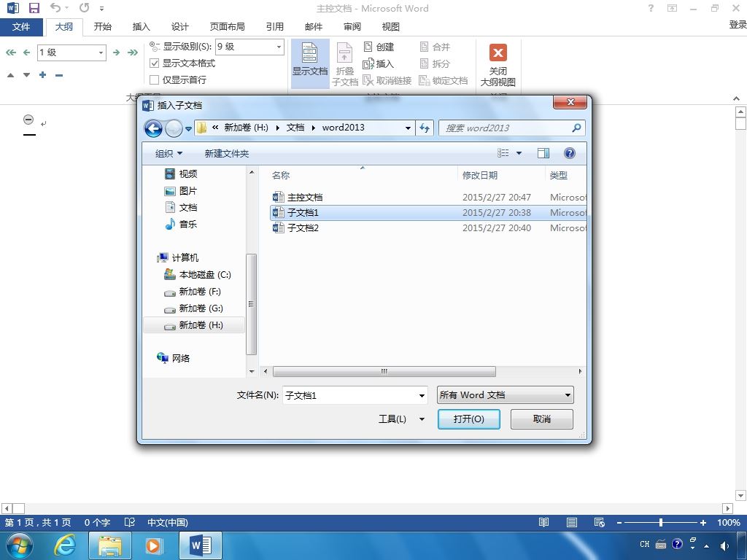Click the Move Down triangle in the outline tools
Viewport: 747px width, 560px height.
(x=27, y=75)
